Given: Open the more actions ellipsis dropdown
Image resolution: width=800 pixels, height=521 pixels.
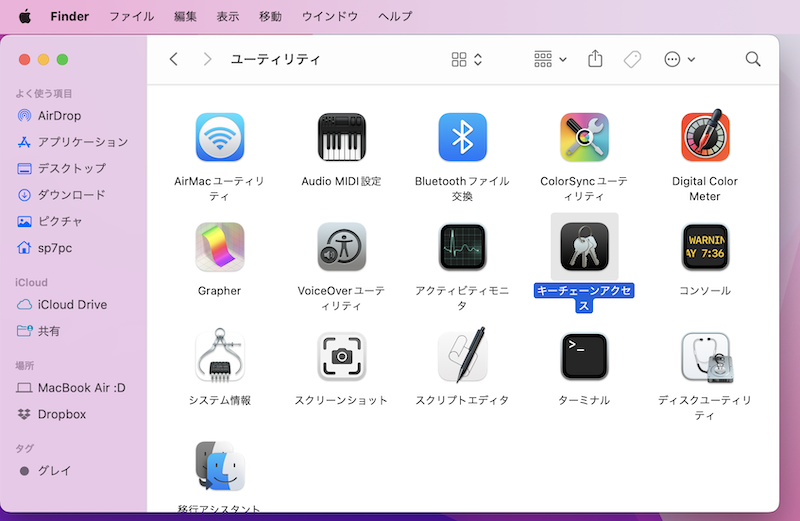Looking at the screenshot, I should coord(680,60).
